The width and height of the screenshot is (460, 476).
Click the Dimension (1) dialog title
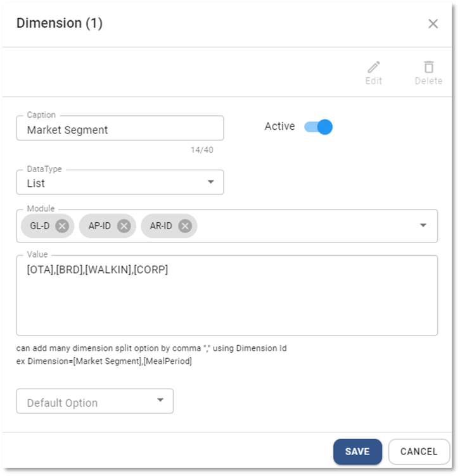tap(60, 23)
